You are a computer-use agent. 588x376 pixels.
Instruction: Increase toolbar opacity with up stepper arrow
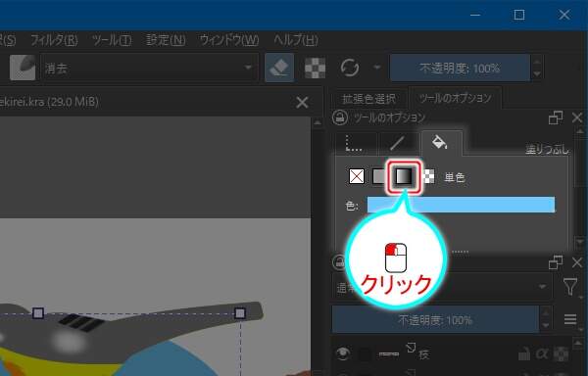[537, 62]
